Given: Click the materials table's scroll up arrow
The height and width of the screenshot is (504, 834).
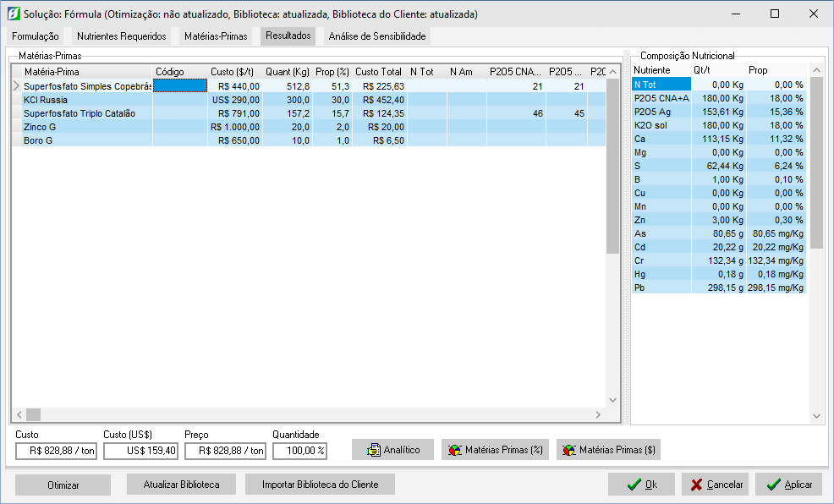Looking at the screenshot, I should pos(612,72).
